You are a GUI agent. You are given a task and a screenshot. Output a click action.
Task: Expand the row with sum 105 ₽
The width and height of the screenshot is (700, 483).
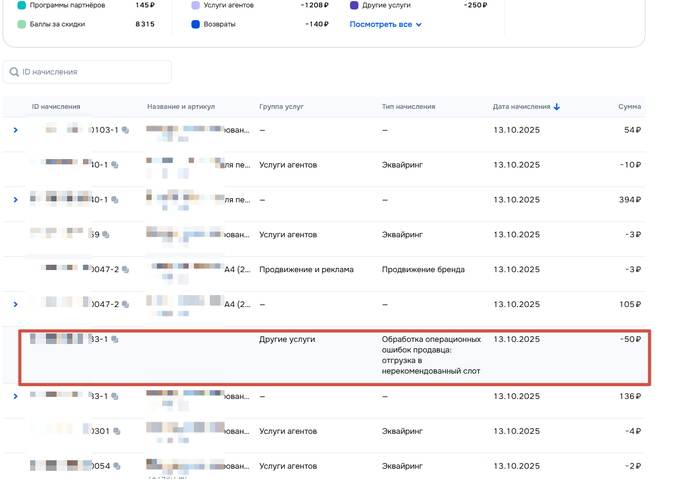pyautogui.click(x=15, y=305)
